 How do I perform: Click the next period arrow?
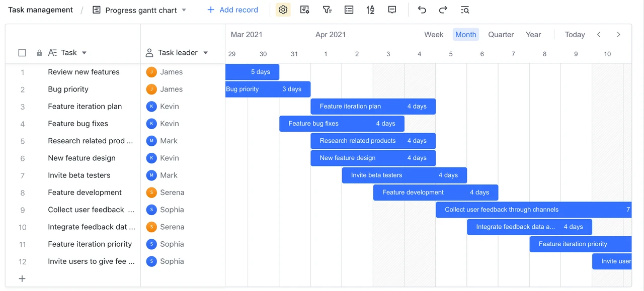618,35
